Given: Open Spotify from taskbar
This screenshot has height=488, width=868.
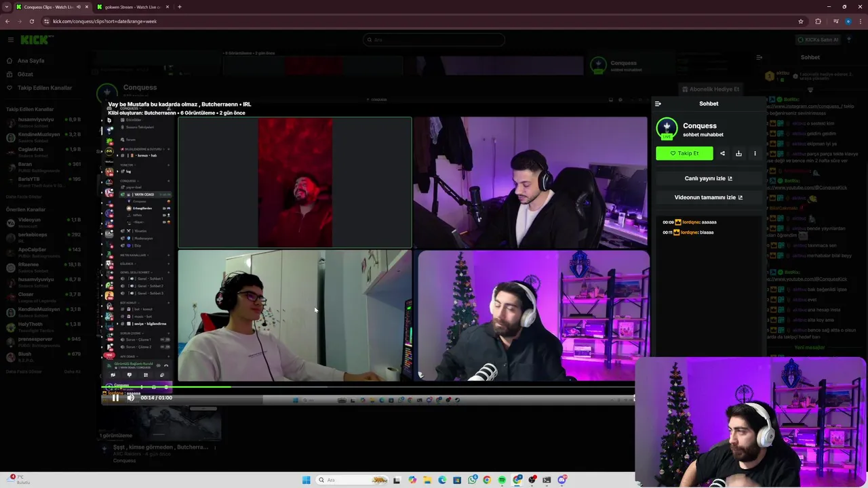Looking at the screenshot, I should [502, 480].
